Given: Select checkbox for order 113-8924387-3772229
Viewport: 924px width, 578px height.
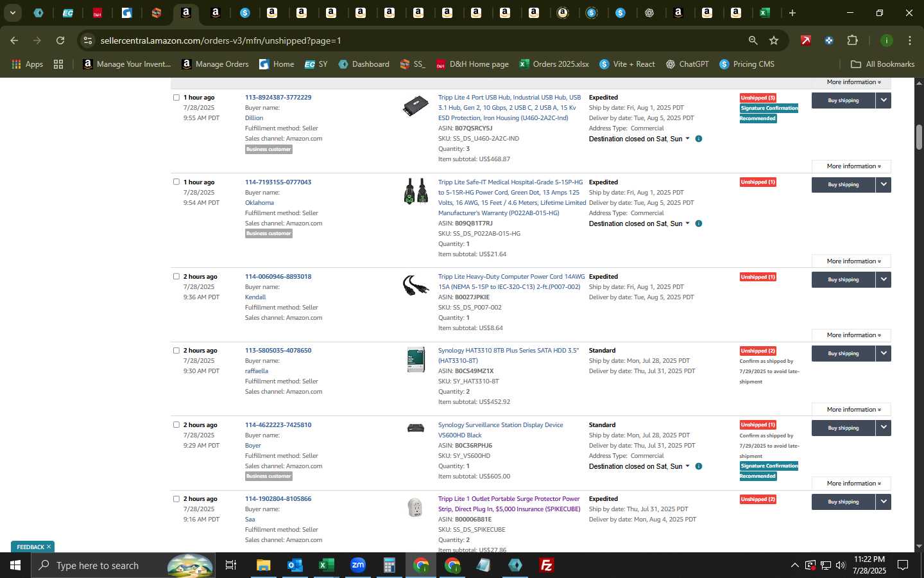Looking at the screenshot, I should [176, 98].
